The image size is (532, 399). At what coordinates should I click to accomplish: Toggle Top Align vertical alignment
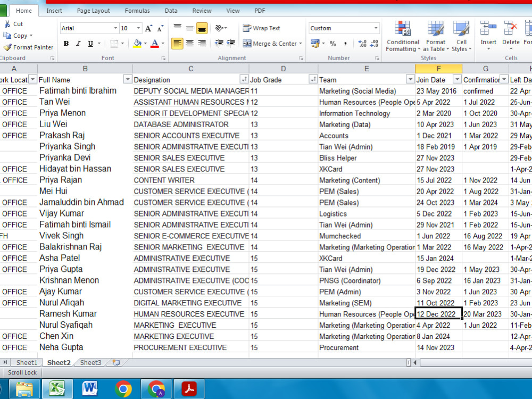(178, 28)
